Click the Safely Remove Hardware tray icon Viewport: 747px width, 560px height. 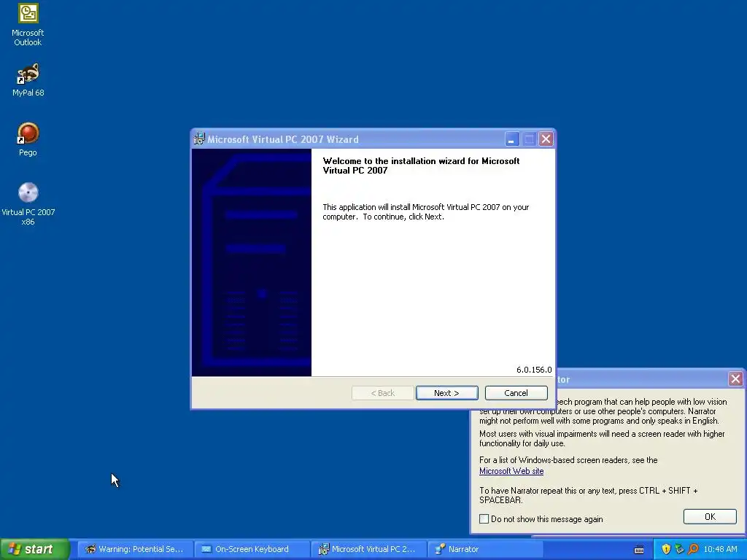[679, 549]
